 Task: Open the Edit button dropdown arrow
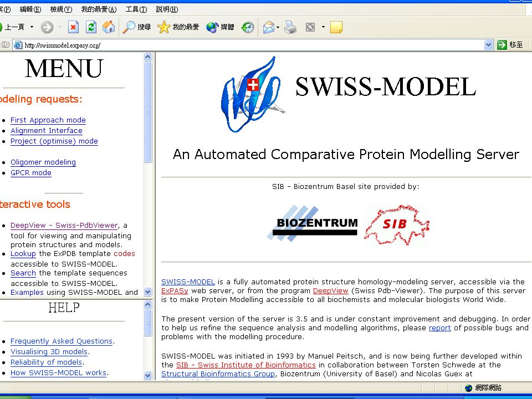click(323, 27)
